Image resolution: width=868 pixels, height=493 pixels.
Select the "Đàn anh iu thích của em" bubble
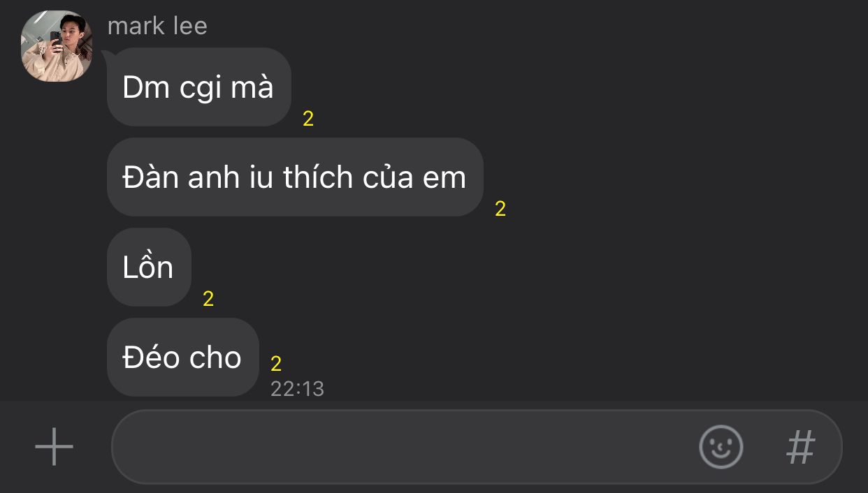[295, 177]
